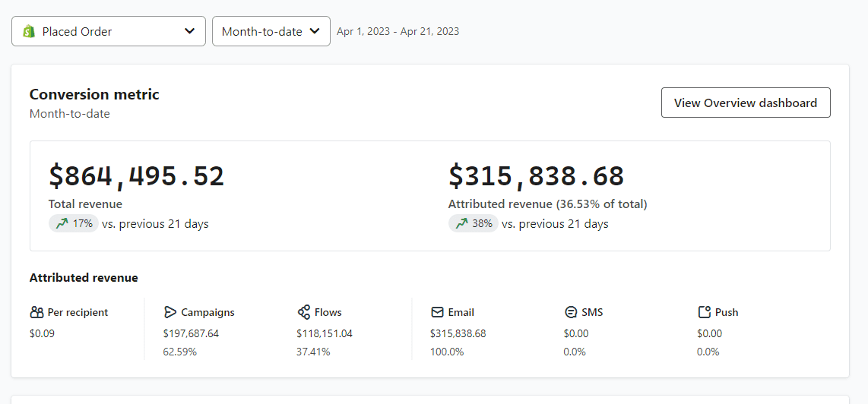This screenshot has height=404, width=868.
Task: Click the Total revenue label
Action: (85, 204)
